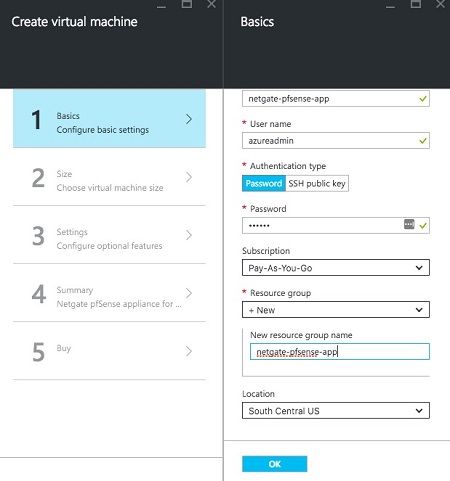This screenshot has width=450, height=481.
Task: Maximize the Basics blade
Action: click(x=416, y=4)
